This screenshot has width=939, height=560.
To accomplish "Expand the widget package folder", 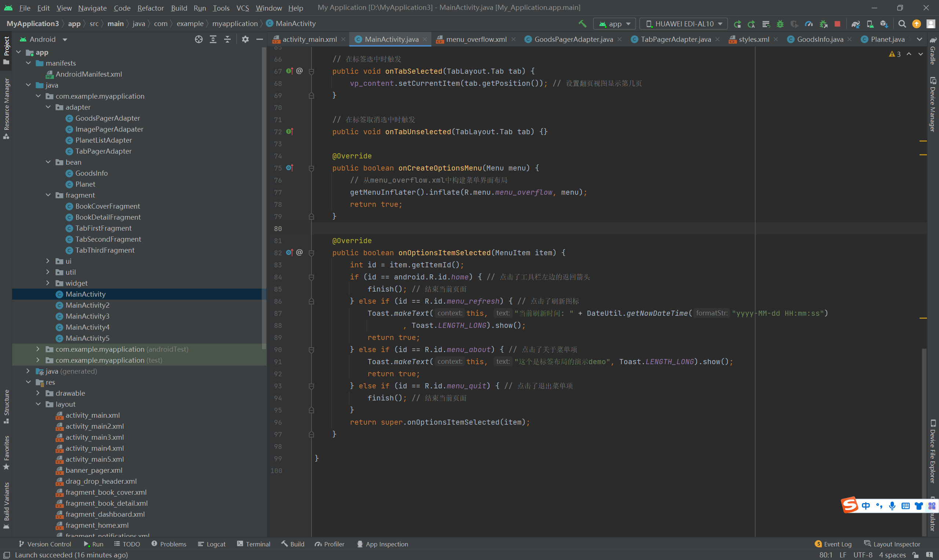I will click(48, 283).
